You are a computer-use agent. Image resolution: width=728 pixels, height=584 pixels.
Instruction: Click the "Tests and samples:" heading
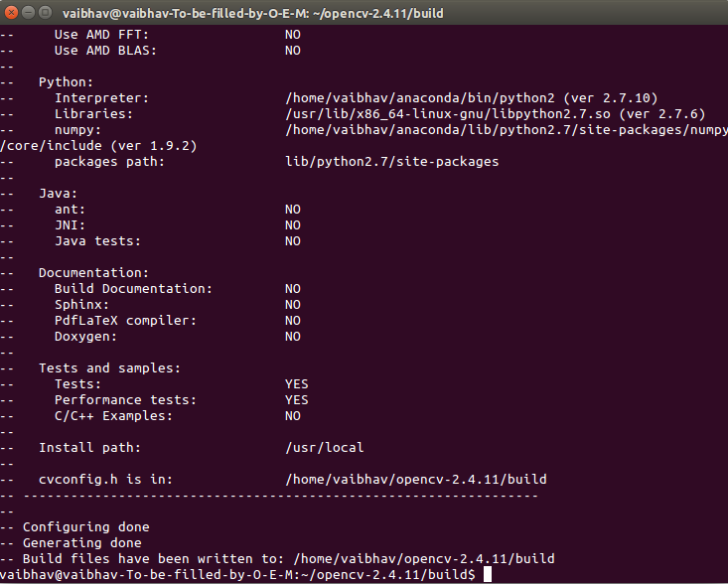[x=109, y=367]
